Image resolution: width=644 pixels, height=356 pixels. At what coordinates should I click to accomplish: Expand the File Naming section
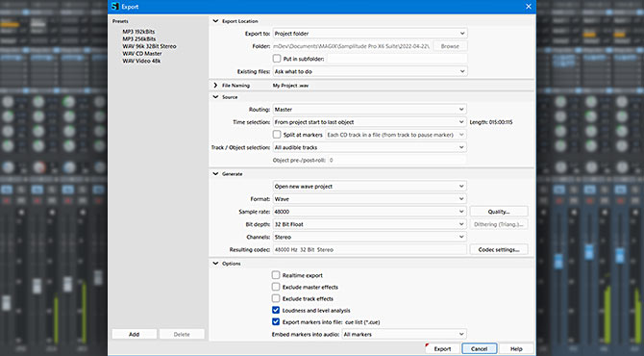215,86
